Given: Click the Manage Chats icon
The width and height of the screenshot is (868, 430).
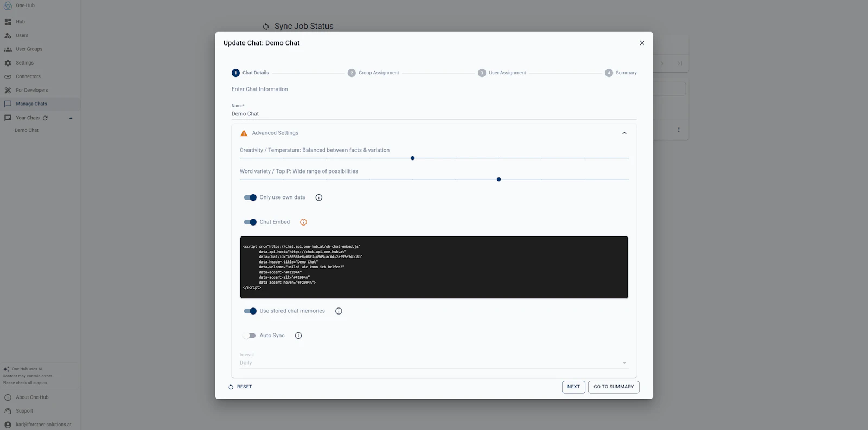Looking at the screenshot, I should coord(8,104).
